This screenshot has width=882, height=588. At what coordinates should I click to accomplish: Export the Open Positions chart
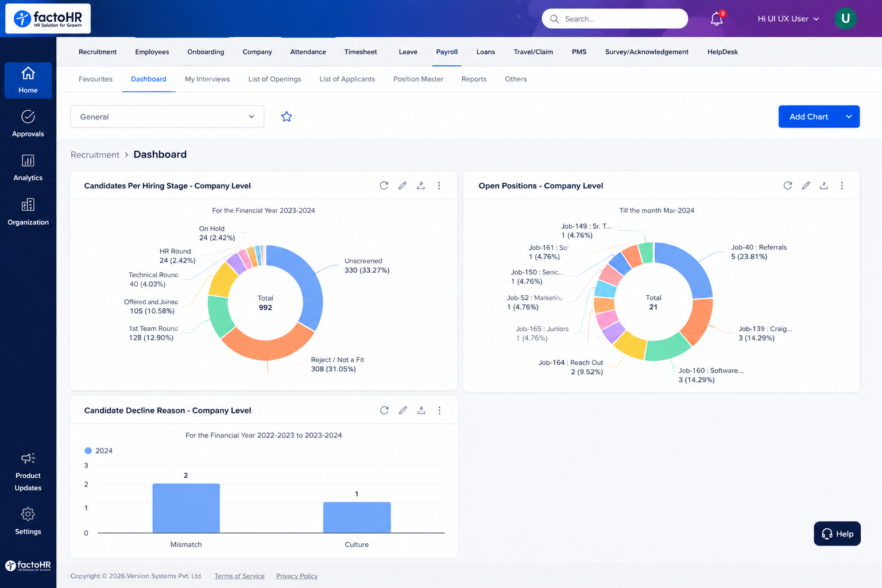824,185
